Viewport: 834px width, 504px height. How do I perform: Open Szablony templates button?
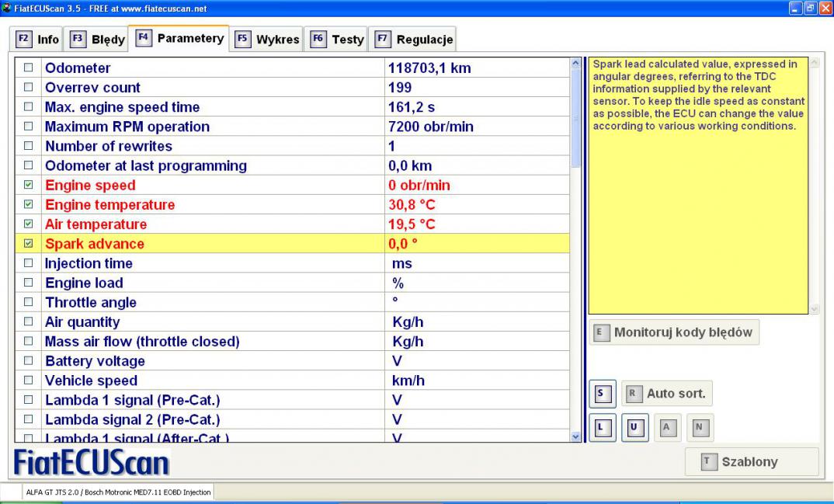[x=752, y=461]
